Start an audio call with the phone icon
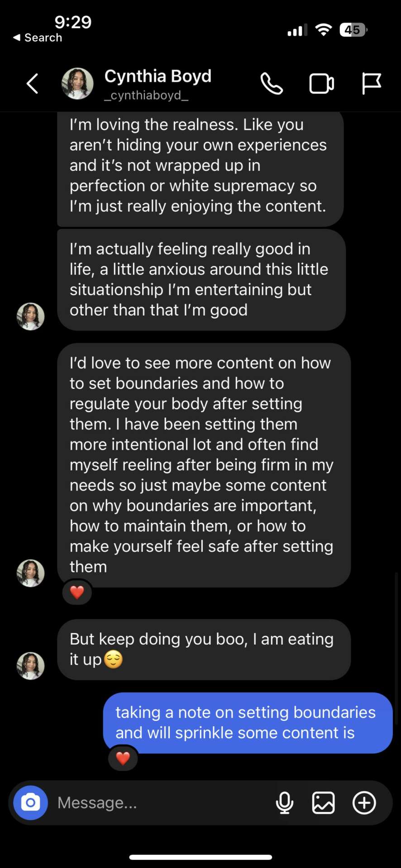 [272, 84]
